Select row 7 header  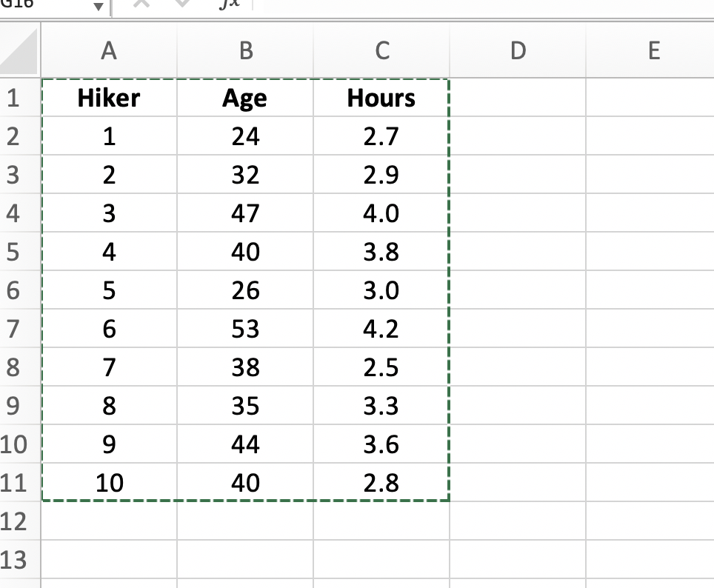pos(20,328)
